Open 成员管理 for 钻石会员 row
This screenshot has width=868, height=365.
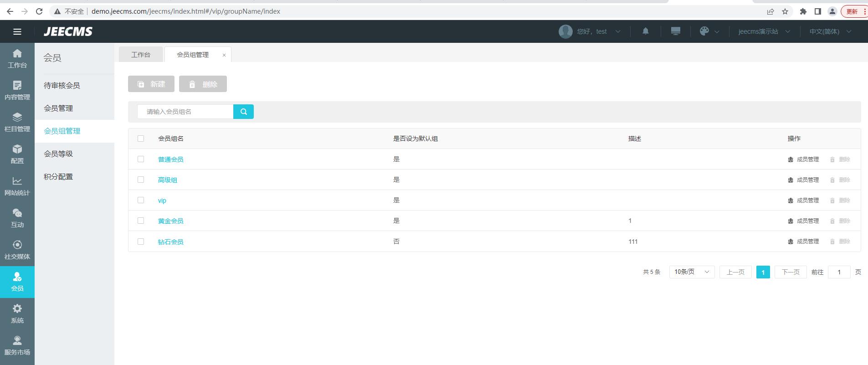tap(803, 242)
